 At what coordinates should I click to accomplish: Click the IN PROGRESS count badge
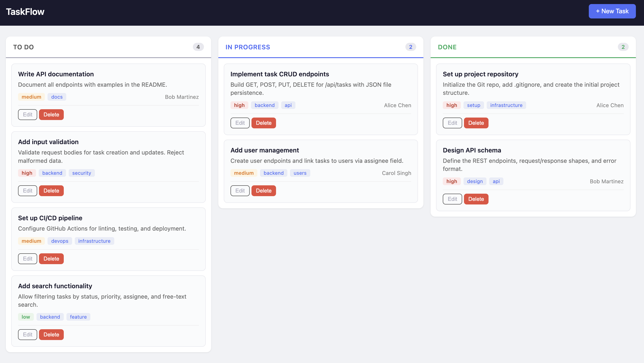tap(411, 47)
